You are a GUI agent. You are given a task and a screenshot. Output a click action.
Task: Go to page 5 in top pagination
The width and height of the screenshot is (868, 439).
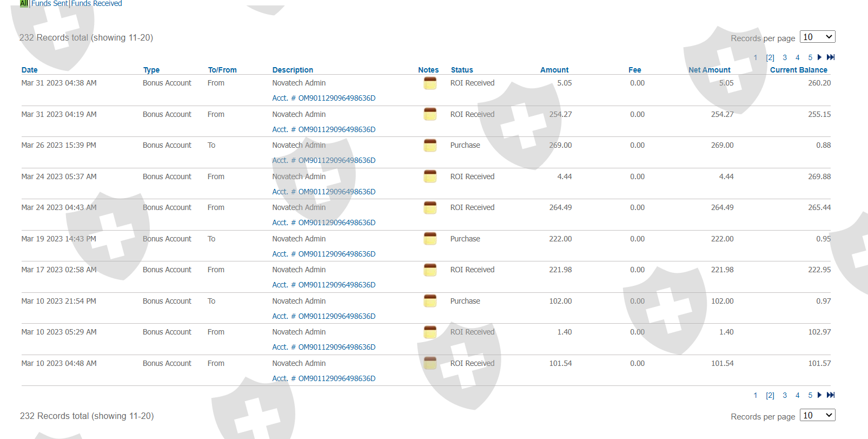tap(810, 58)
